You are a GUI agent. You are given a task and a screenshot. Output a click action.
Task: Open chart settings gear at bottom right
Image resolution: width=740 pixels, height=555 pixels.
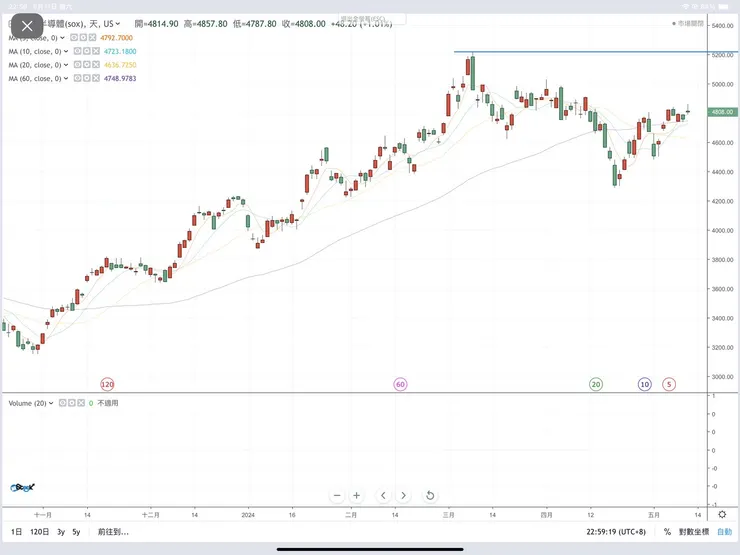722,514
